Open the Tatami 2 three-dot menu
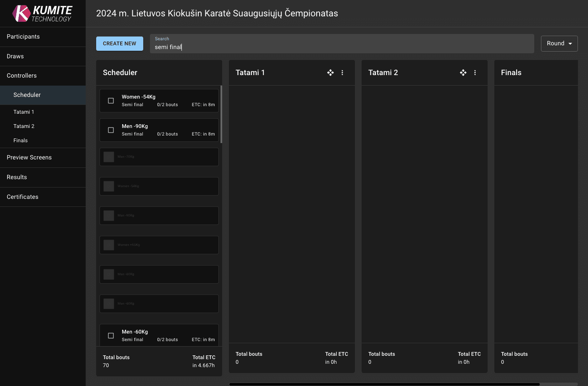Screen dimensions: 588x386 [x=475, y=73]
